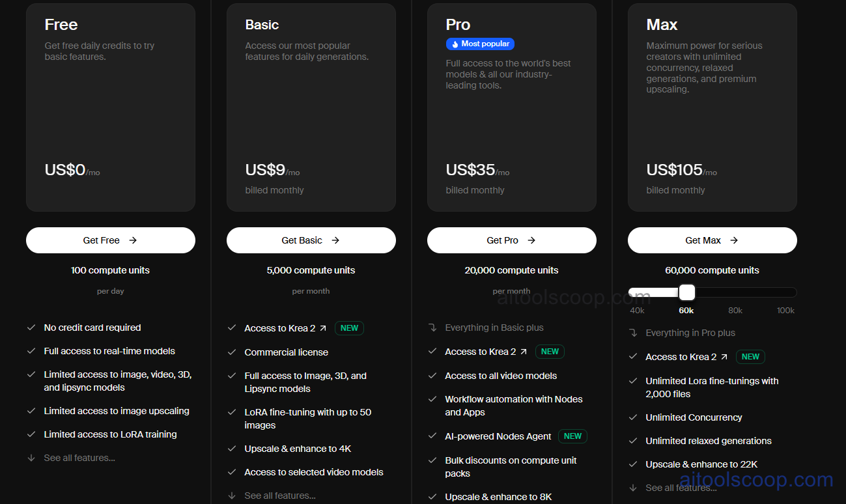
Task: Click checkmark beside Full access to real-time models
Action: point(31,351)
